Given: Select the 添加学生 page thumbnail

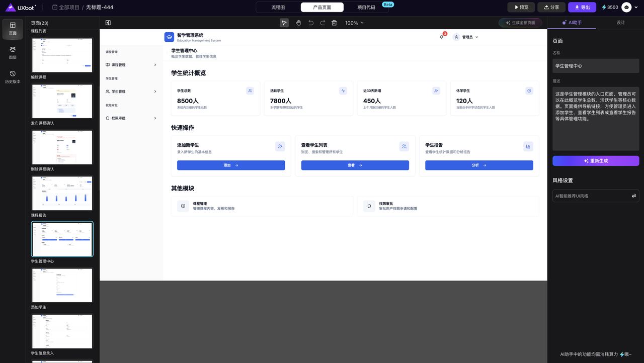Looking at the screenshot, I should coord(62,285).
